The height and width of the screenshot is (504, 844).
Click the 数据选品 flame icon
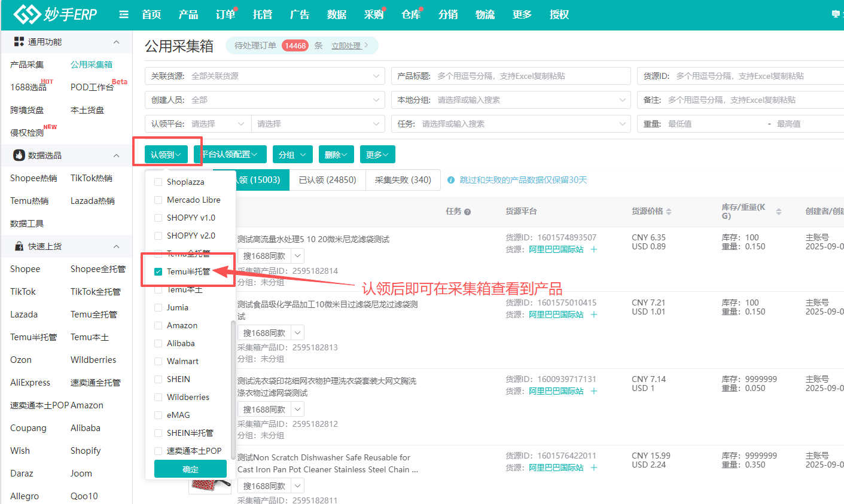coord(19,155)
